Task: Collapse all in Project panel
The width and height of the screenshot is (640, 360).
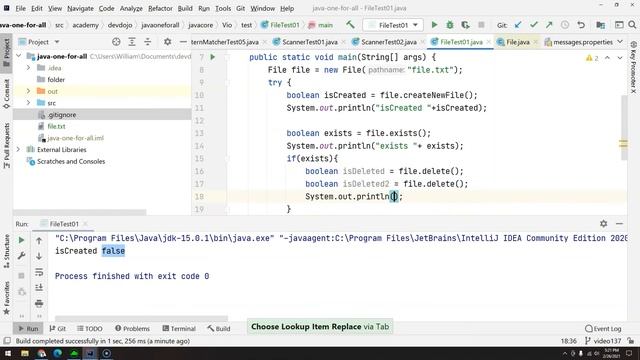Action: 148,42
